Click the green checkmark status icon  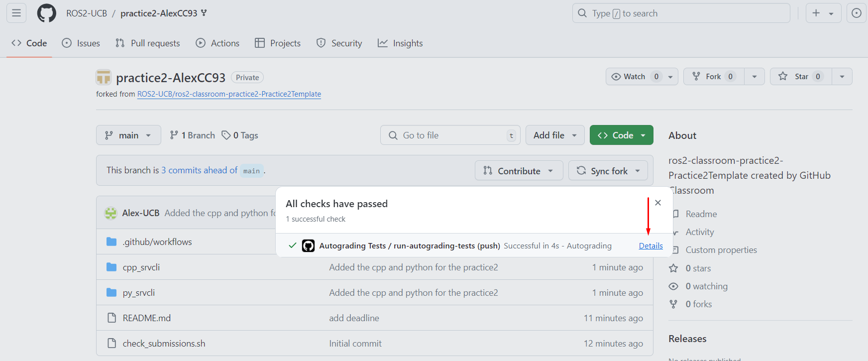pos(293,245)
